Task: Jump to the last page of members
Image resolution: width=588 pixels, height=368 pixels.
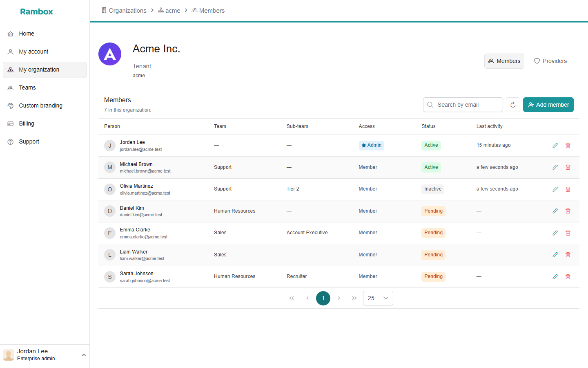Action: point(354,298)
